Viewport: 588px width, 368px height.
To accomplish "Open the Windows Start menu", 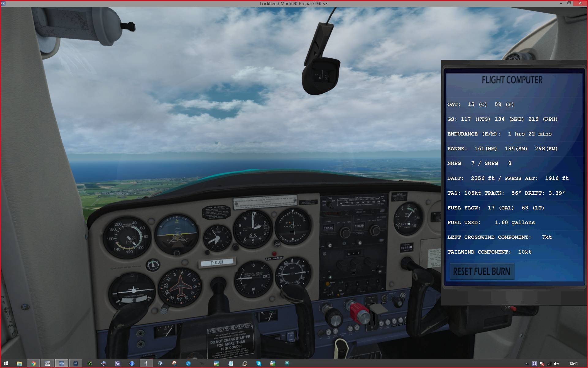I will click(6, 363).
